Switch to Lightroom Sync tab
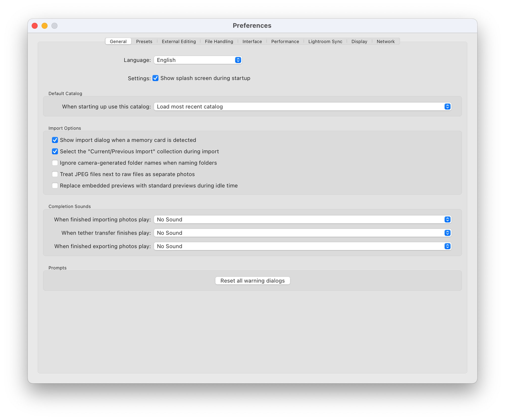Image resolution: width=505 pixels, height=420 pixels. point(325,41)
